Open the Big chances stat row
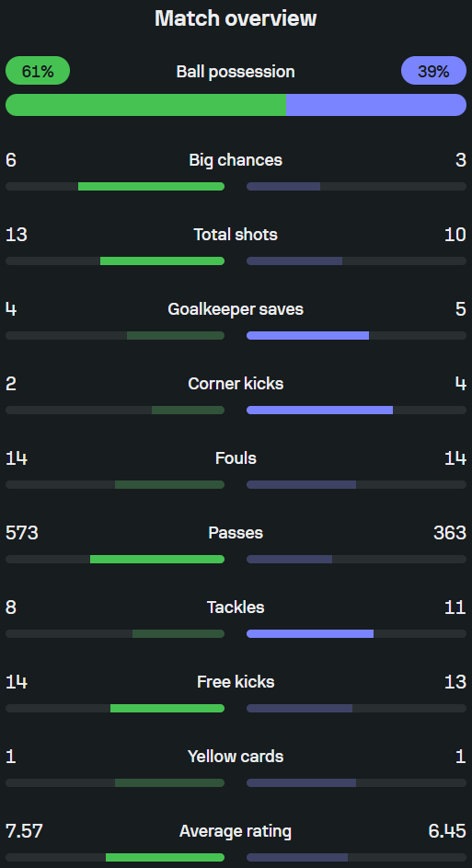The width and height of the screenshot is (472, 868). [236, 171]
